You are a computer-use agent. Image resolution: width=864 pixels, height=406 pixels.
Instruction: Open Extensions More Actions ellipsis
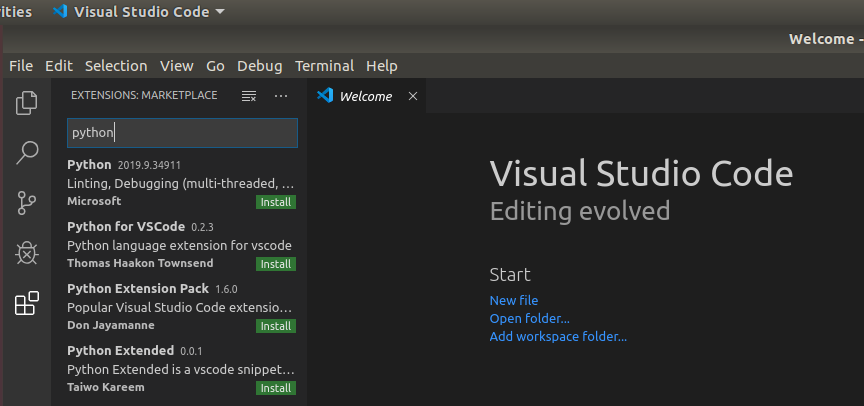point(281,96)
